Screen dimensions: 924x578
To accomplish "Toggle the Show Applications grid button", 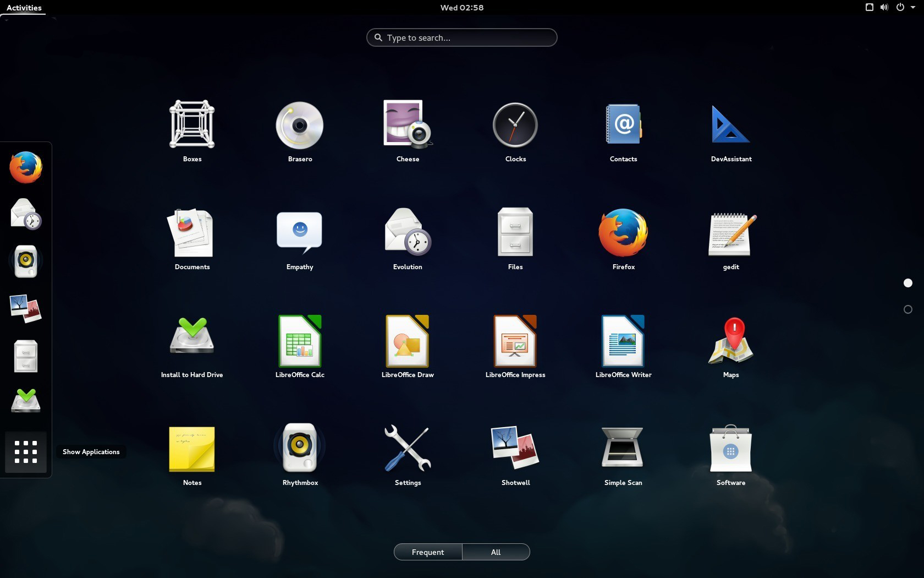I will (x=26, y=452).
